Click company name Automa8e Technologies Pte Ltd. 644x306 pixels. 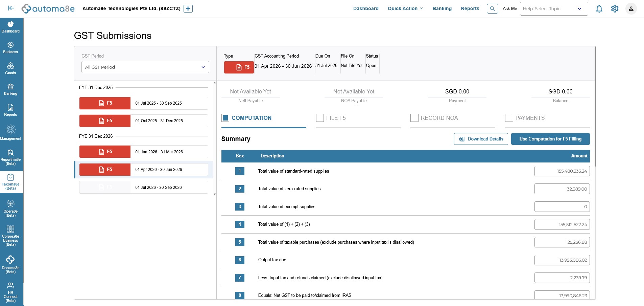coord(131,8)
